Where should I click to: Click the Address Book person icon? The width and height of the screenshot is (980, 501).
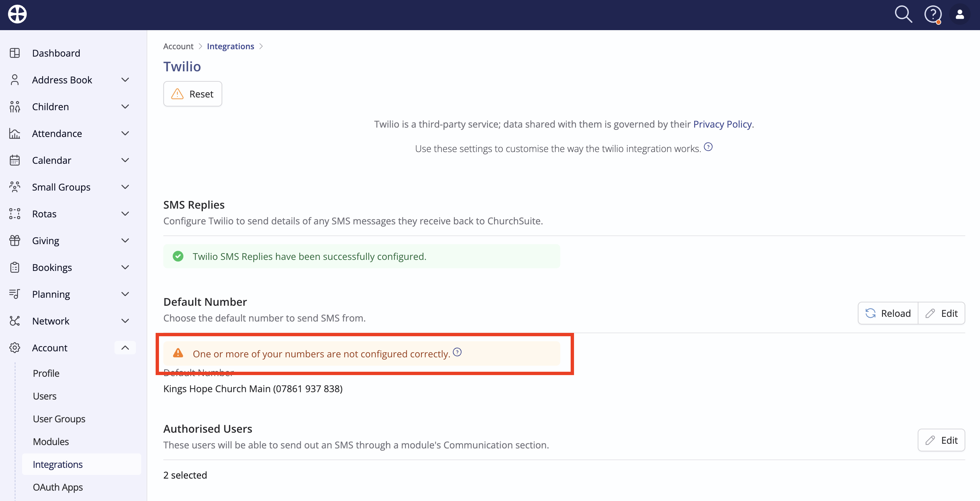[15, 80]
